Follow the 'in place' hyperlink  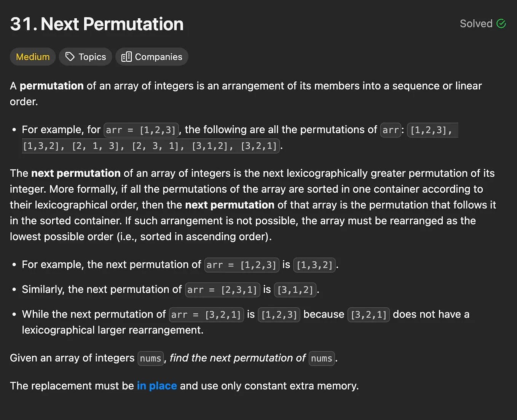[x=157, y=386]
